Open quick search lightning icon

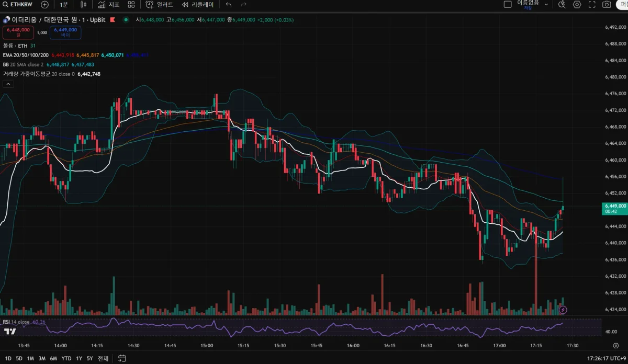pyautogui.click(x=562, y=4)
